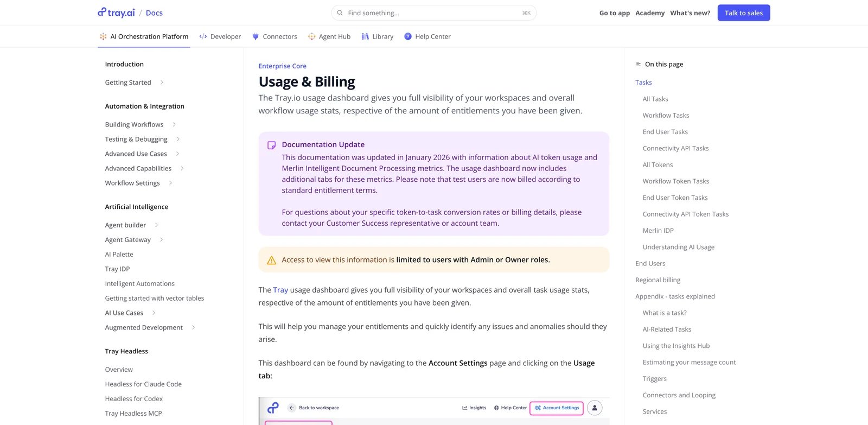Jump to Workflow Tasks in page outline

pos(666,116)
